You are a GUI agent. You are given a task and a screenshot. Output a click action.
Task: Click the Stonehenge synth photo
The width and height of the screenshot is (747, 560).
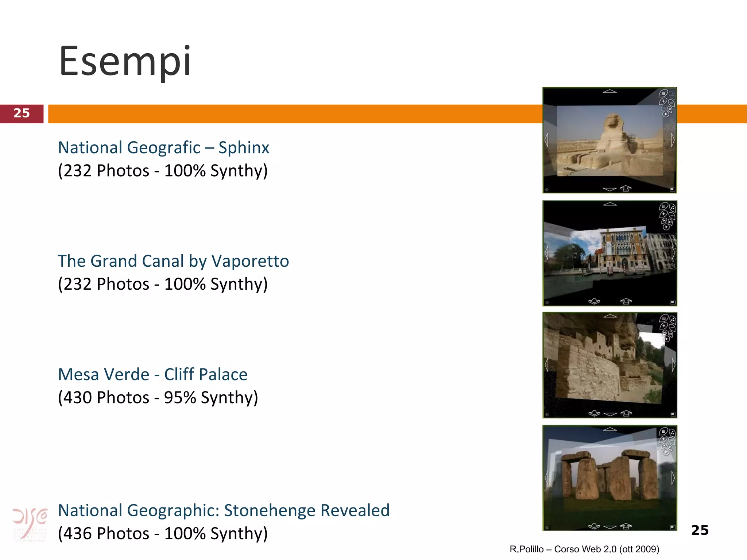coord(610,478)
